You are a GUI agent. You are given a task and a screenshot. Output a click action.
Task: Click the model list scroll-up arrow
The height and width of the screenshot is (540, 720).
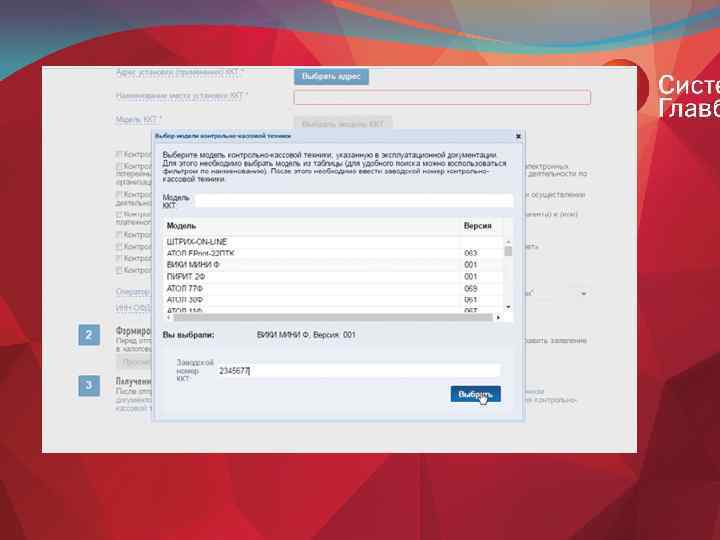coord(508,242)
